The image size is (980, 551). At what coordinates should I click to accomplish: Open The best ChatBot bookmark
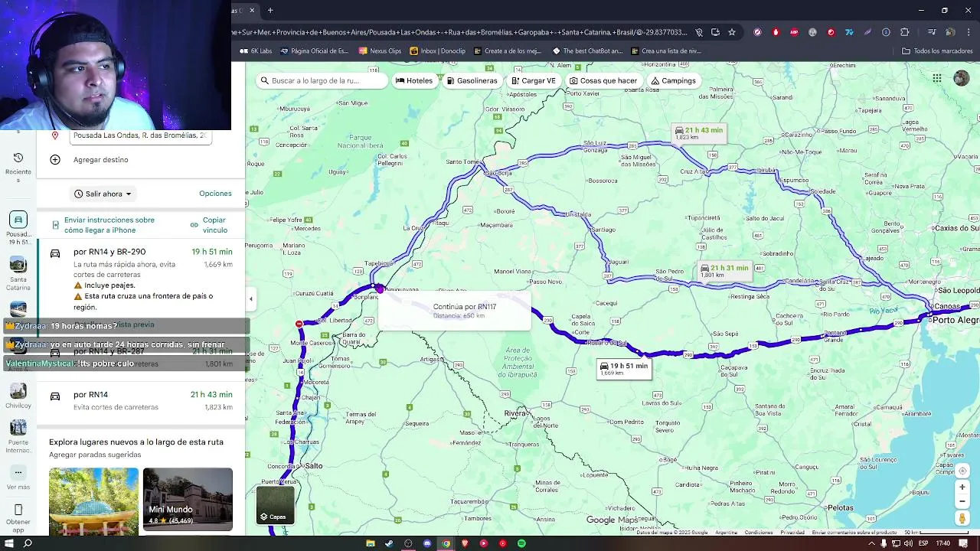587,51
